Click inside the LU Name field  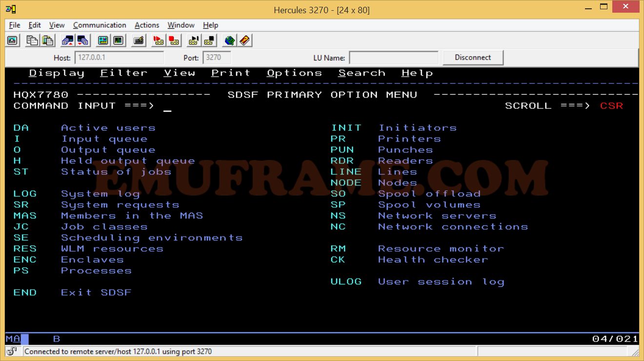(393, 57)
